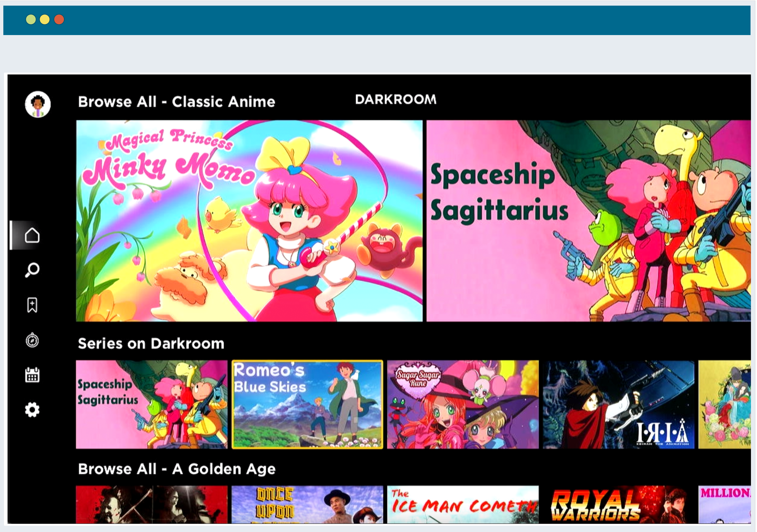
Task: Open IRIA series thumbnail
Action: 619,404
